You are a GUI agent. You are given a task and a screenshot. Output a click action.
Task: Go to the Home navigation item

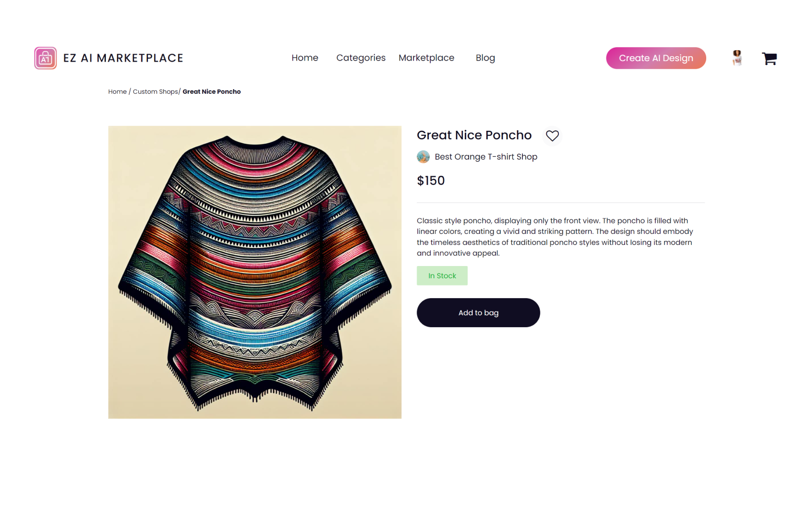(305, 58)
